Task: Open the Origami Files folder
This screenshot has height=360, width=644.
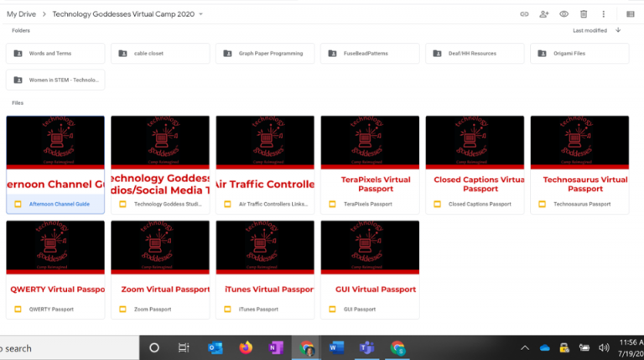Action: [x=579, y=54]
